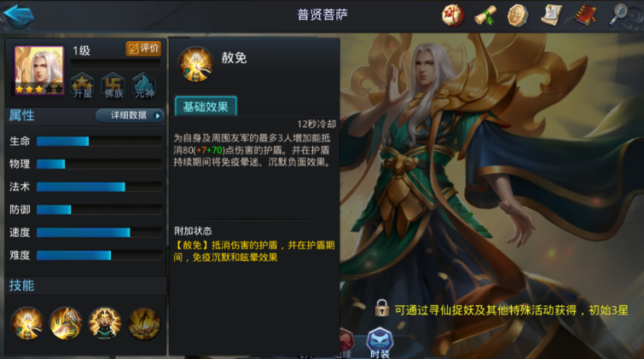The image size is (644, 359).
Task: Select the second skill icon
Action: click(x=66, y=323)
